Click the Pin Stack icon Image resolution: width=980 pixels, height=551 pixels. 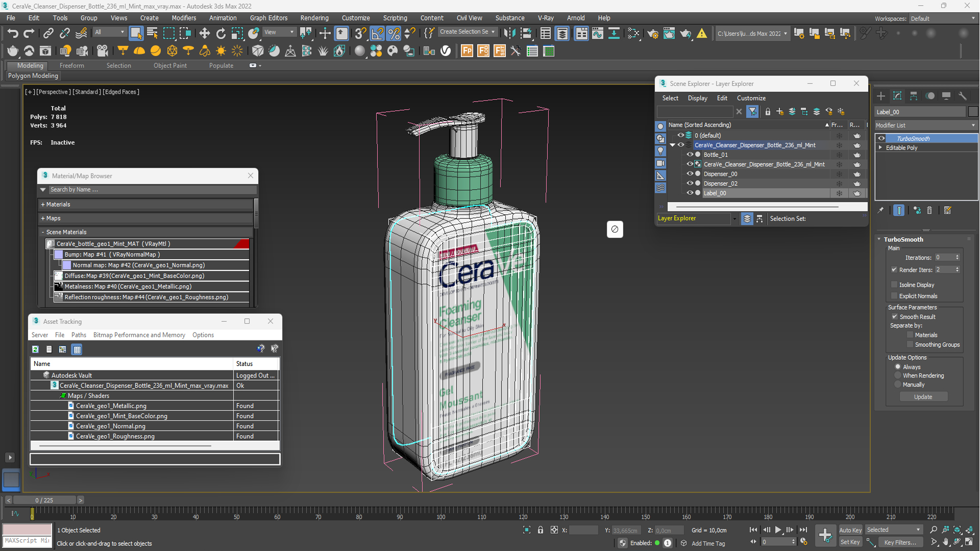pos(880,210)
